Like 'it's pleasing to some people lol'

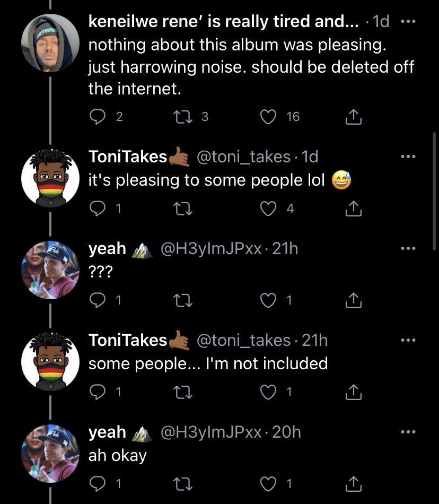269,209
